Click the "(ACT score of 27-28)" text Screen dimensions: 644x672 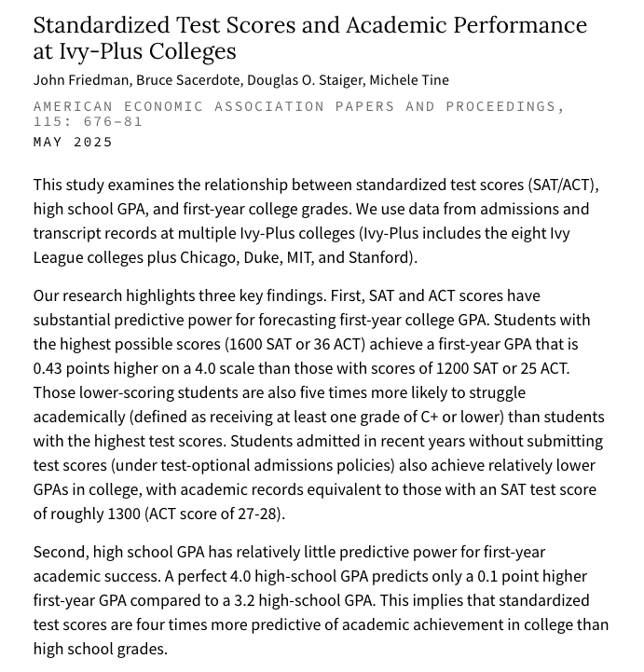pyautogui.click(x=212, y=514)
